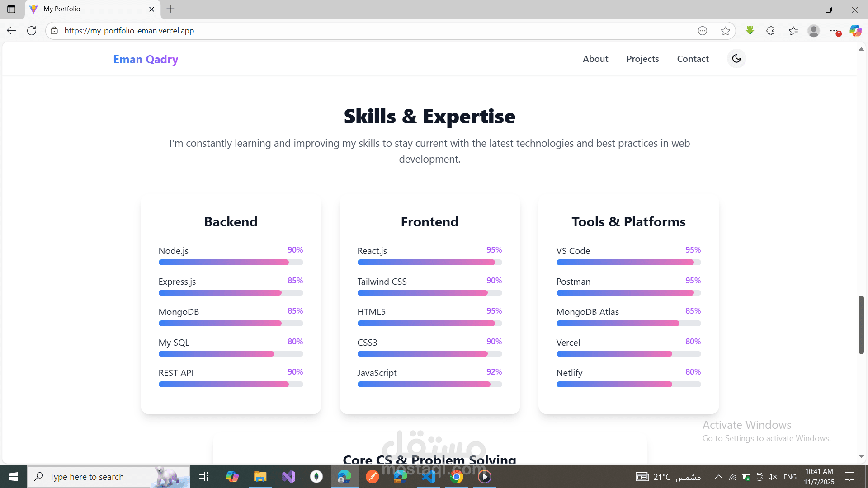Viewport: 868px width, 488px height.
Task: View site information lock icon
Action: [x=54, y=31]
